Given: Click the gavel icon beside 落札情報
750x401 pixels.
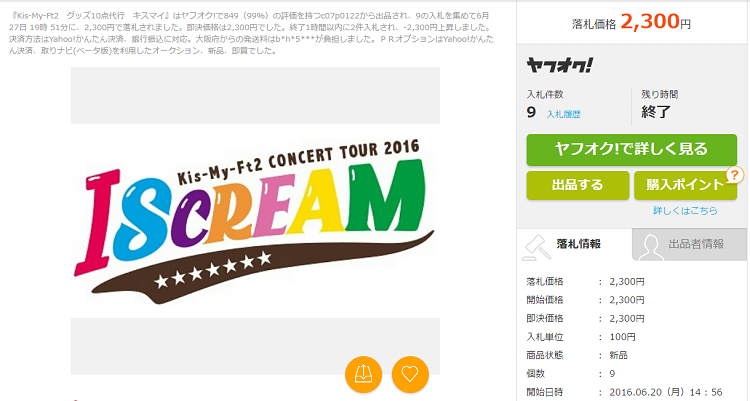Looking at the screenshot, I should (537, 247).
